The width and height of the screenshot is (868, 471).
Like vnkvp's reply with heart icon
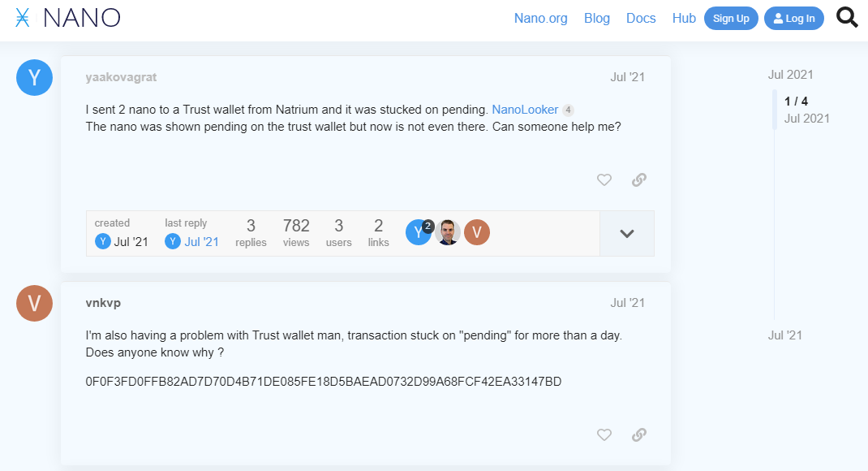click(x=604, y=434)
